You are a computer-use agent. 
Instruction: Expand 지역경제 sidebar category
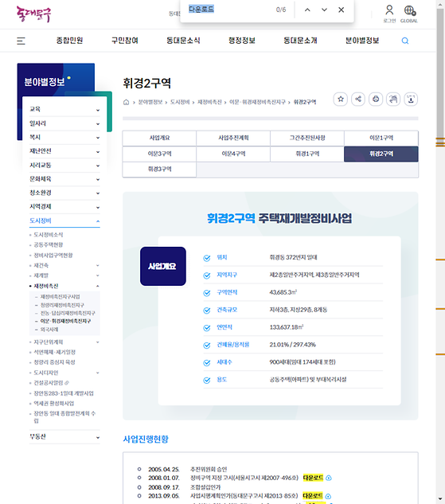pos(64,207)
